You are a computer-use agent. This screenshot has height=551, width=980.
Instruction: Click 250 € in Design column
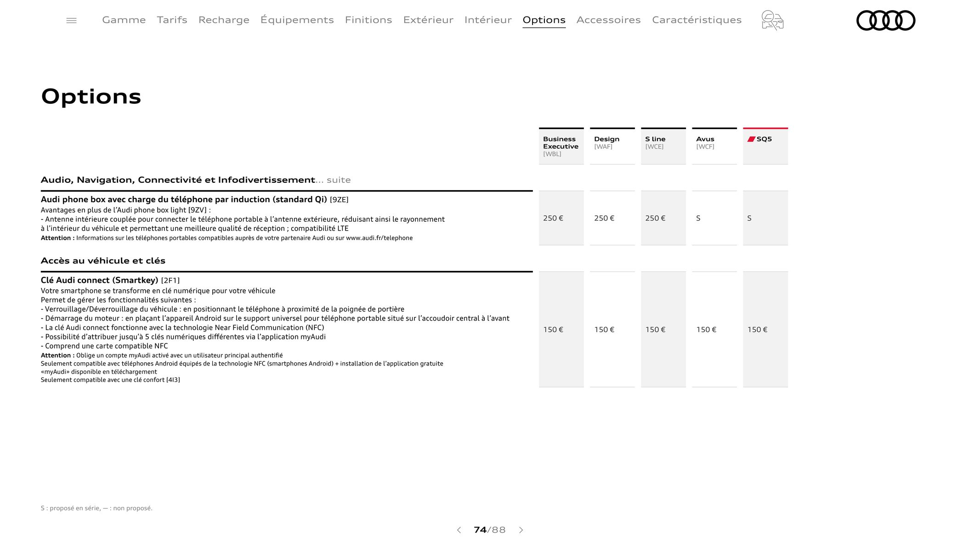pyautogui.click(x=604, y=218)
